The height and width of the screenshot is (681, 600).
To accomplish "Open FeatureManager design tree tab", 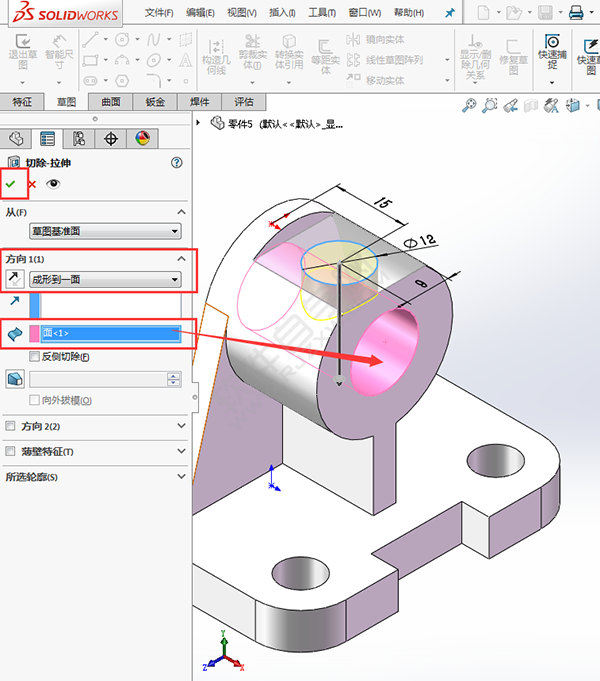I will coord(16,139).
